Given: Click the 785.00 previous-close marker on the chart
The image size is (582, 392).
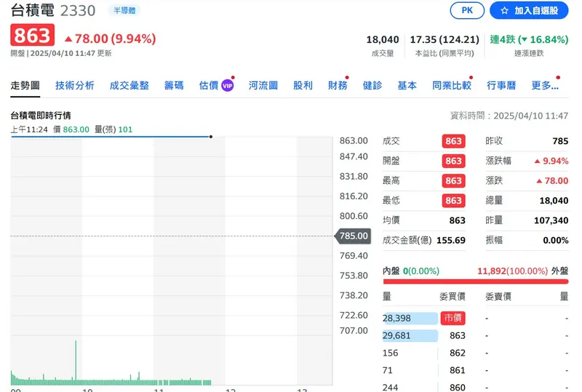Looking at the screenshot, I should coord(354,236).
